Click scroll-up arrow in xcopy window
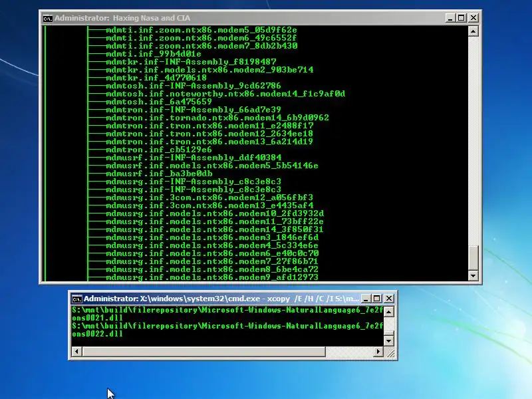 389,311
